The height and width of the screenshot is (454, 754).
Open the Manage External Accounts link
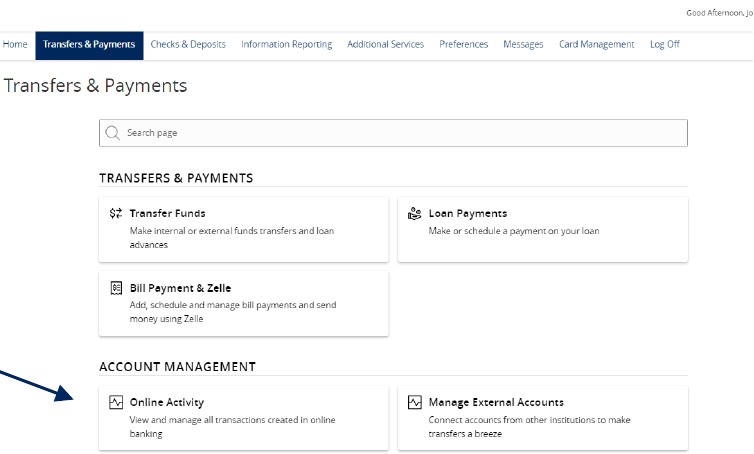pos(496,402)
